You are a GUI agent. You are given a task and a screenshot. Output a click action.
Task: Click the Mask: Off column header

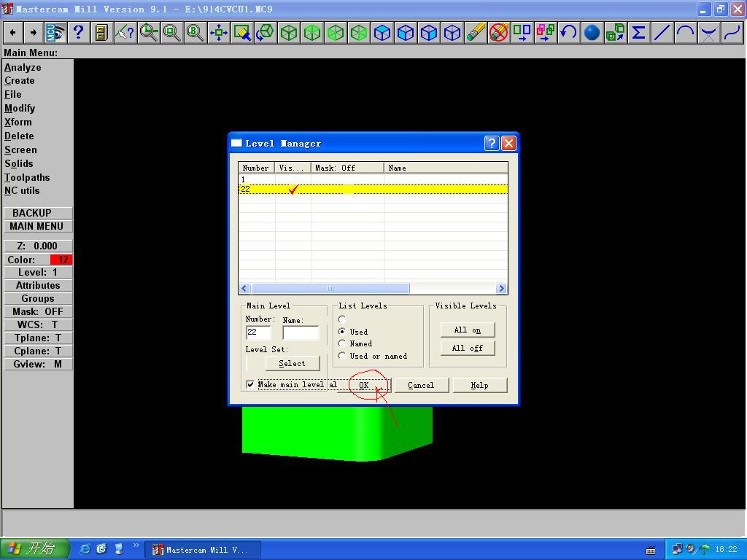click(347, 168)
